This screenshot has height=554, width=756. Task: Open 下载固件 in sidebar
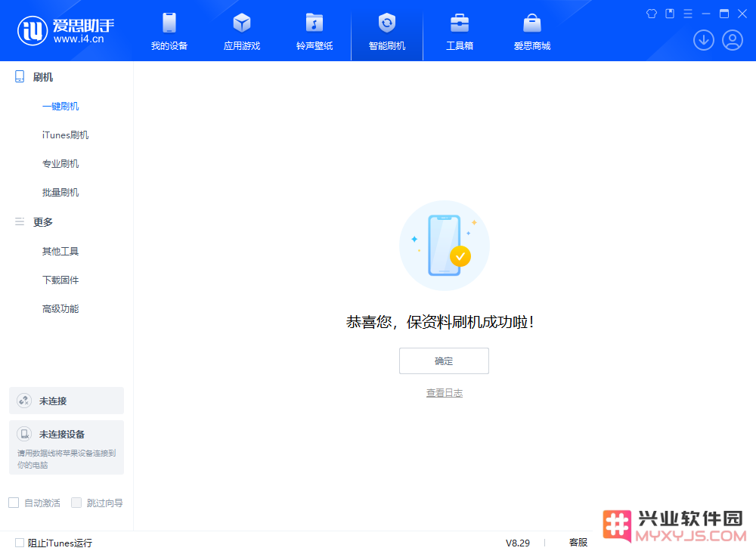point(60,280)
